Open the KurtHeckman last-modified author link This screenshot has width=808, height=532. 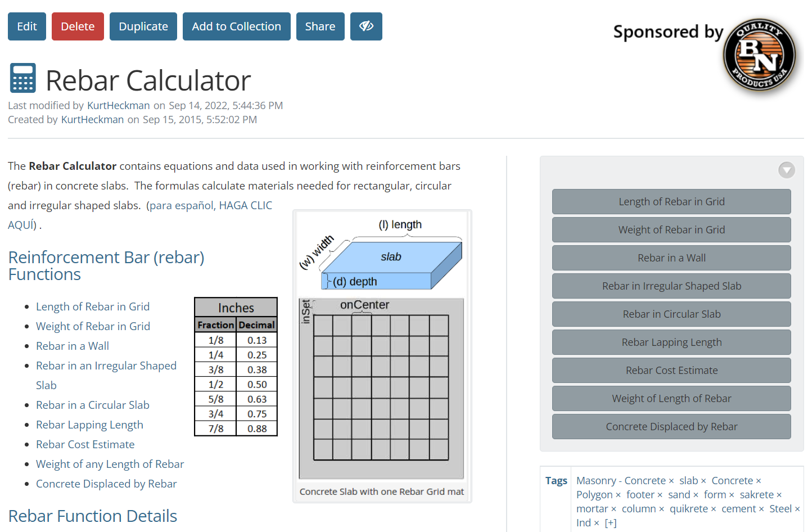(x=119, y=105)
